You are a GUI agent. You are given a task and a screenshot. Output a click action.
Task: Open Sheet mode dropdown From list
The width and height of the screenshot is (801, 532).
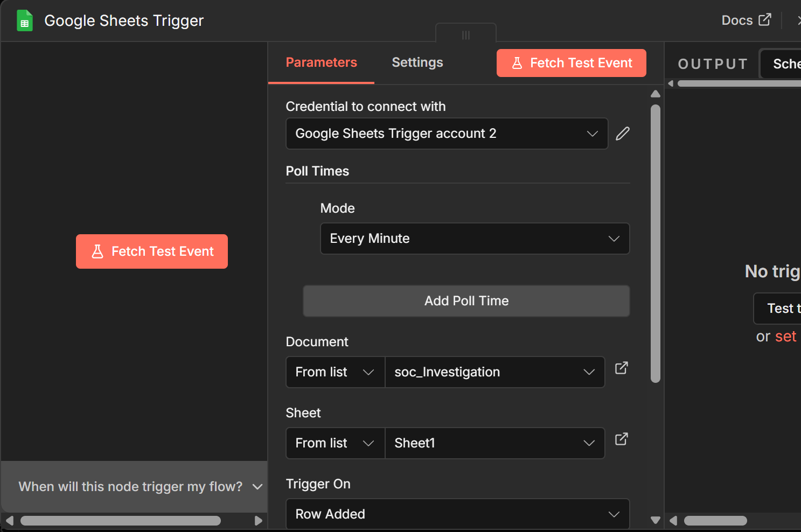[335, 443]
